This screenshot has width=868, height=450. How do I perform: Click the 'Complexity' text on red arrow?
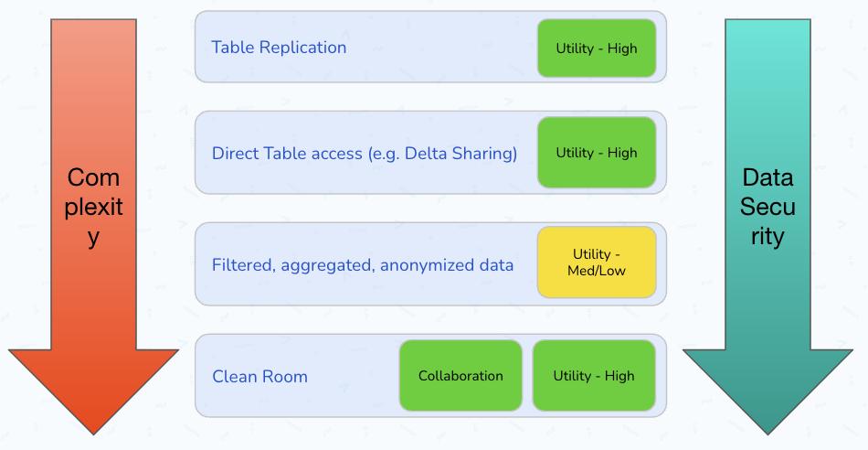point(93,207)
